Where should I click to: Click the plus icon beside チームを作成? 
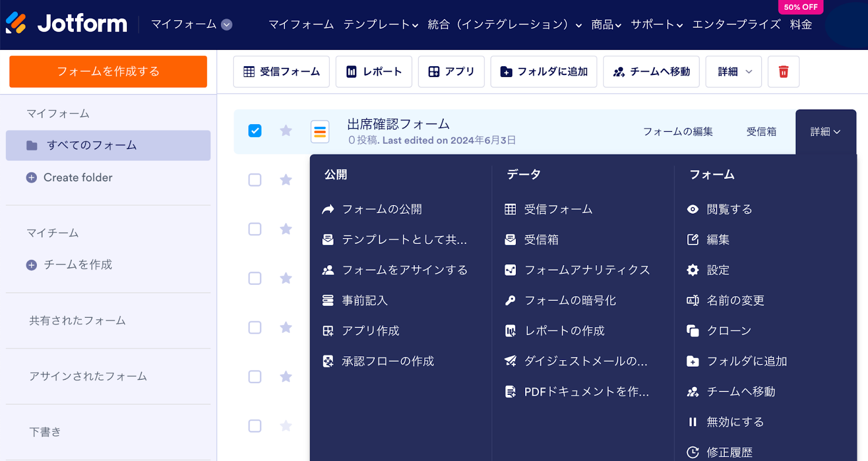(x=31, y=265)
